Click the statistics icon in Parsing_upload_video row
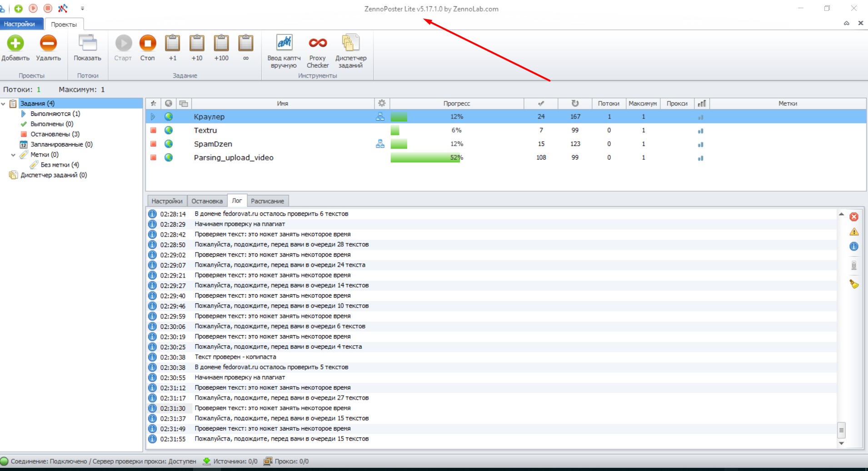 pyautogui.click(x=701, y=159)
